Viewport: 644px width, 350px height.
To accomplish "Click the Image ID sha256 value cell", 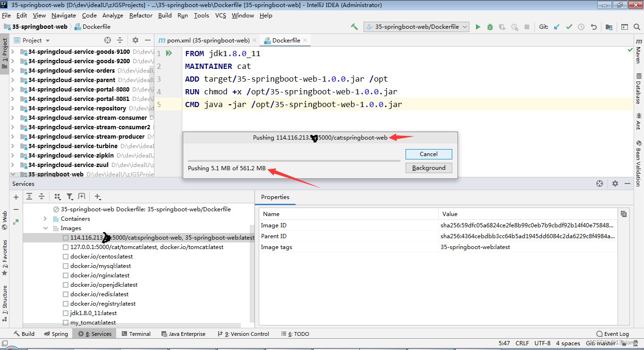I will coord(527,225).
